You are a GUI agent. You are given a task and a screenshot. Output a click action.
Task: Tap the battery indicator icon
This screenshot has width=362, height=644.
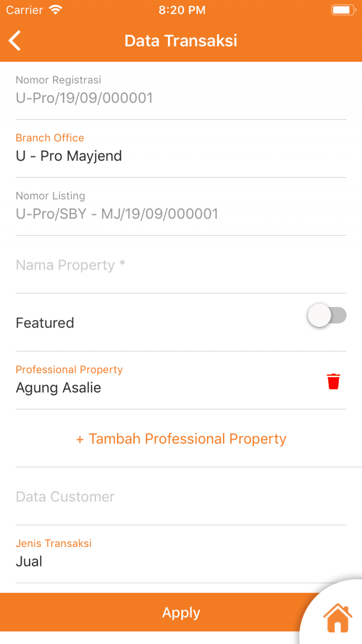[344, 10]
